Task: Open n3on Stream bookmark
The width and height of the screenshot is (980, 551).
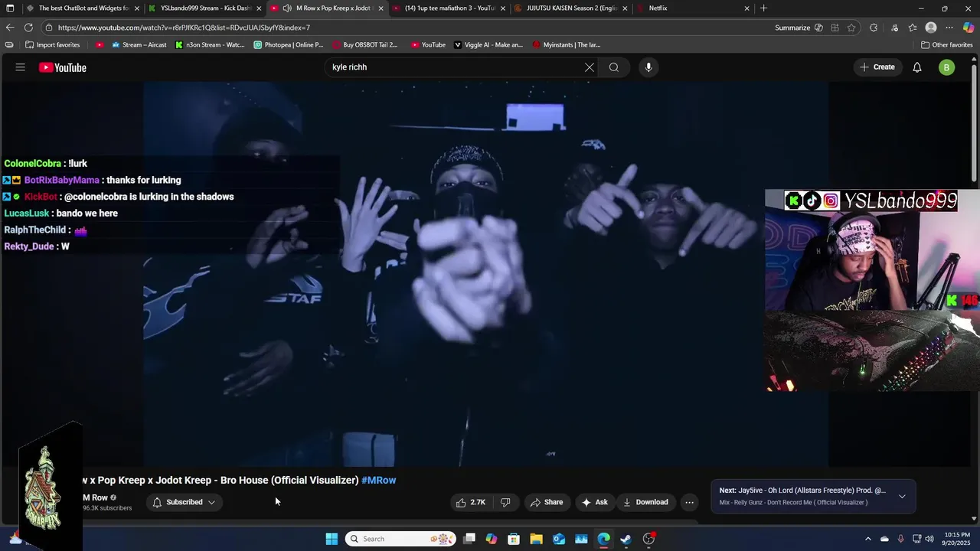Action: [210, 45]
